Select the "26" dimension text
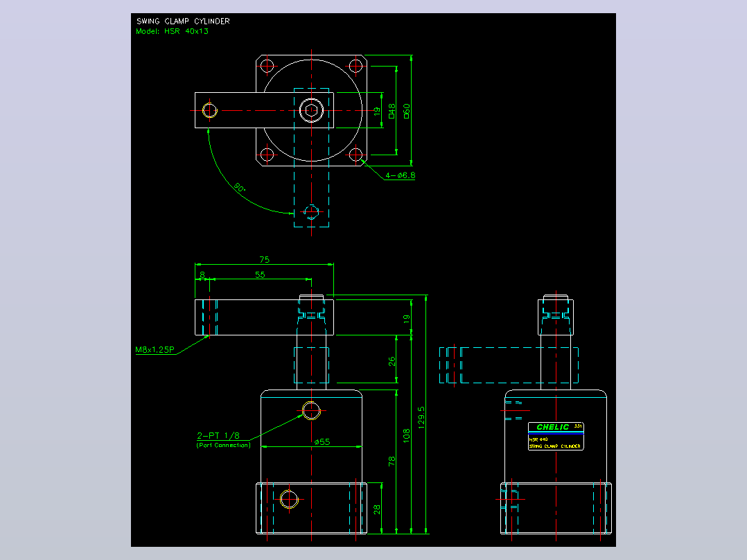Screen dimensions: 747x560 click(x=392, y=361)
